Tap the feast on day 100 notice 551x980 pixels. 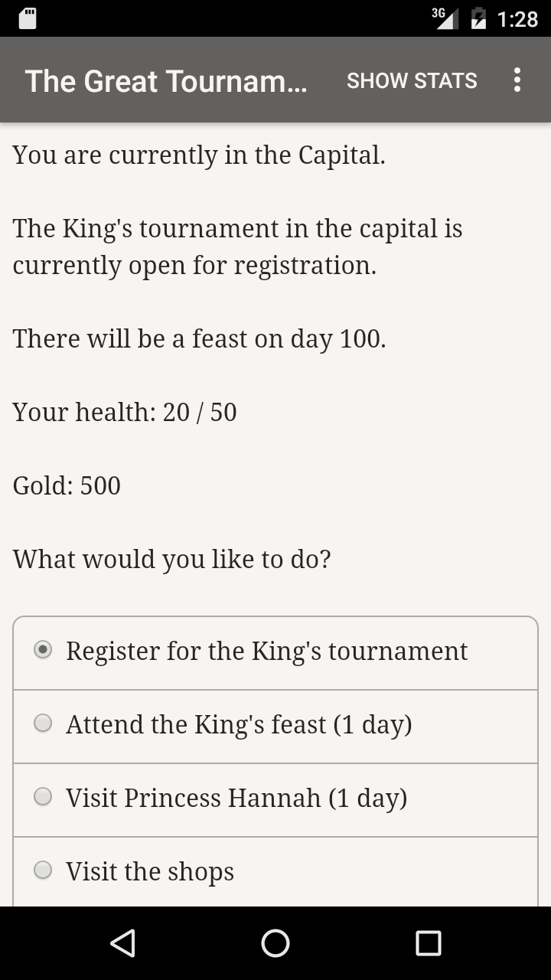(x=199, y=338)
